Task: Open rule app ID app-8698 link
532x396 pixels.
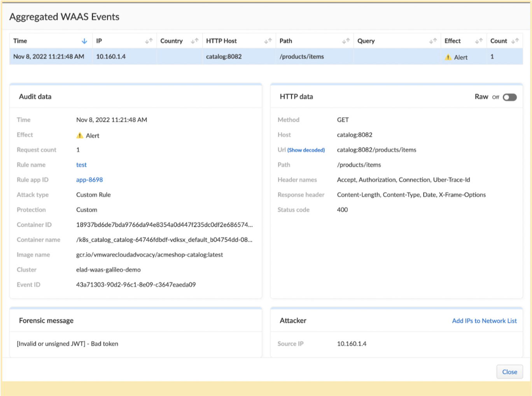Action: click(x=89, y=180)
